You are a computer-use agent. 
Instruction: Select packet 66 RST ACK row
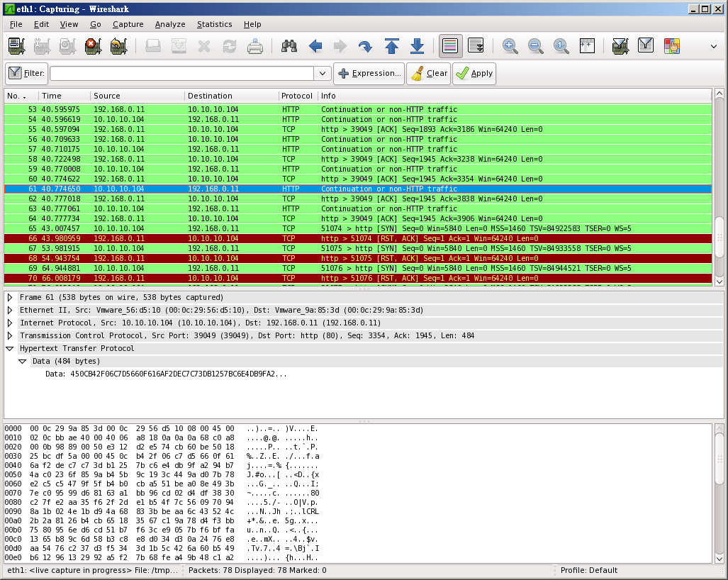(x=358, y=238)
